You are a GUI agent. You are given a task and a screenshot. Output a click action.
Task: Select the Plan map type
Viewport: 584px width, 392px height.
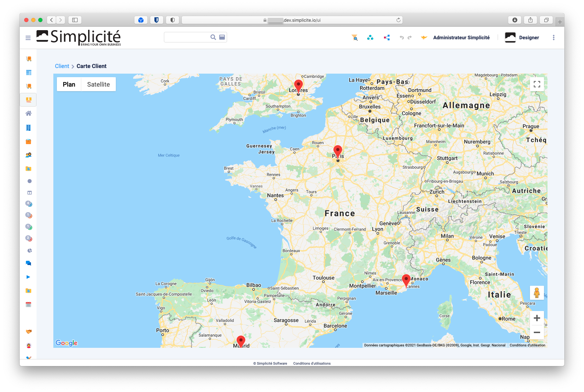point(69,85)
